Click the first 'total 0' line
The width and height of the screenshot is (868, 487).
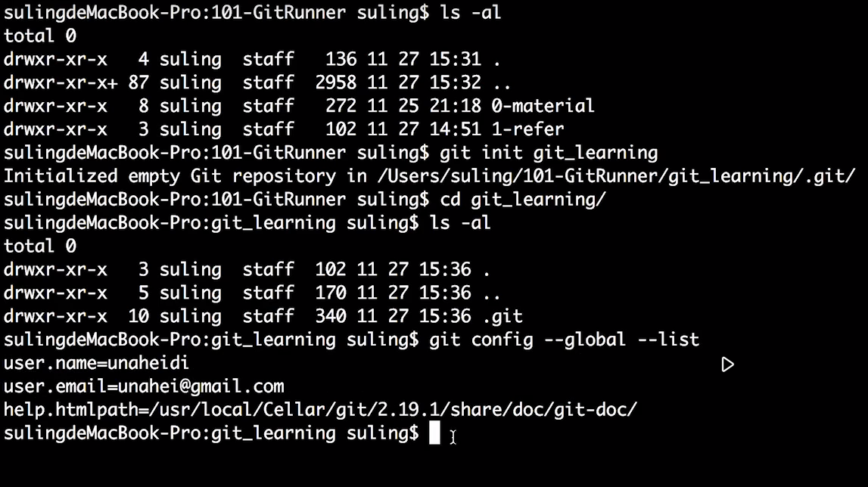[x=40, y=36]
